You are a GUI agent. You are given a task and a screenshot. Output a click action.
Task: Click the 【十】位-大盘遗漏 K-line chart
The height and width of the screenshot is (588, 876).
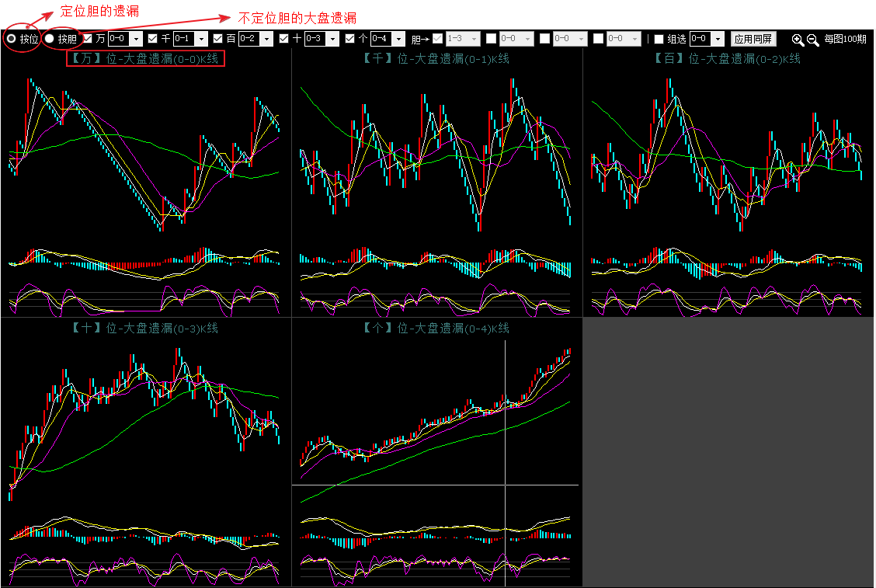[145, 435]
